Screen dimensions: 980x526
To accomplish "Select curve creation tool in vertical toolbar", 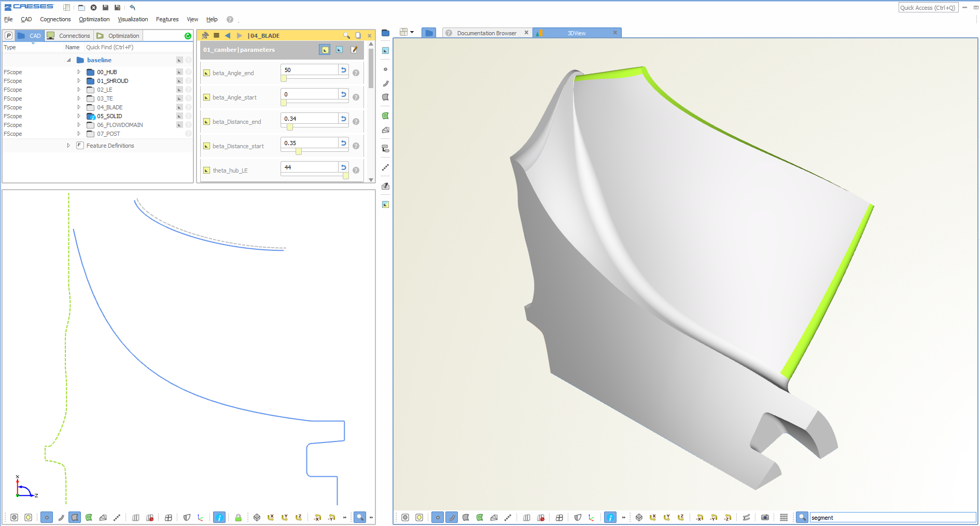I will pyautogui.click(x=385, y=83).
